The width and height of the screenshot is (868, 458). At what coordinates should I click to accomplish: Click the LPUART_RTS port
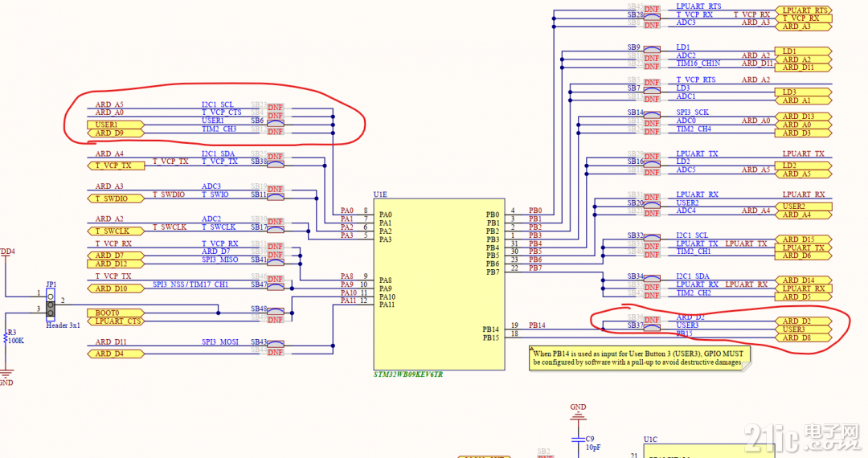pyautogui.click(x=804, y=10)
